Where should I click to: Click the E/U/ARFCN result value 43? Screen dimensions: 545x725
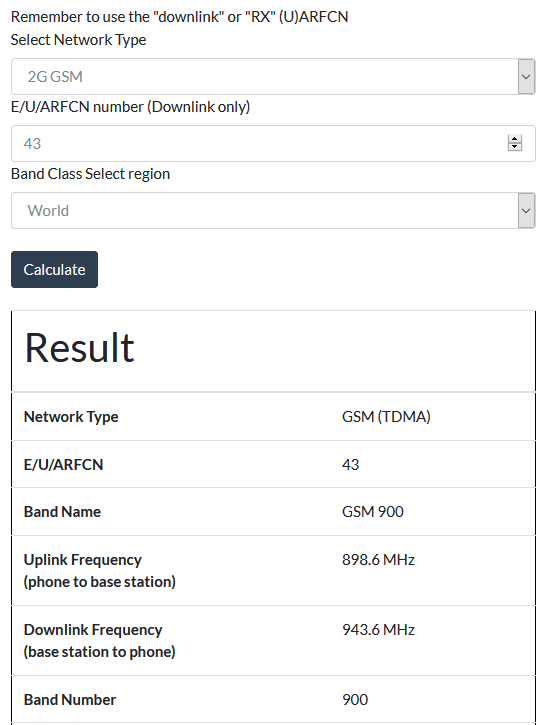pyautogui.click(x=350, y=464)
